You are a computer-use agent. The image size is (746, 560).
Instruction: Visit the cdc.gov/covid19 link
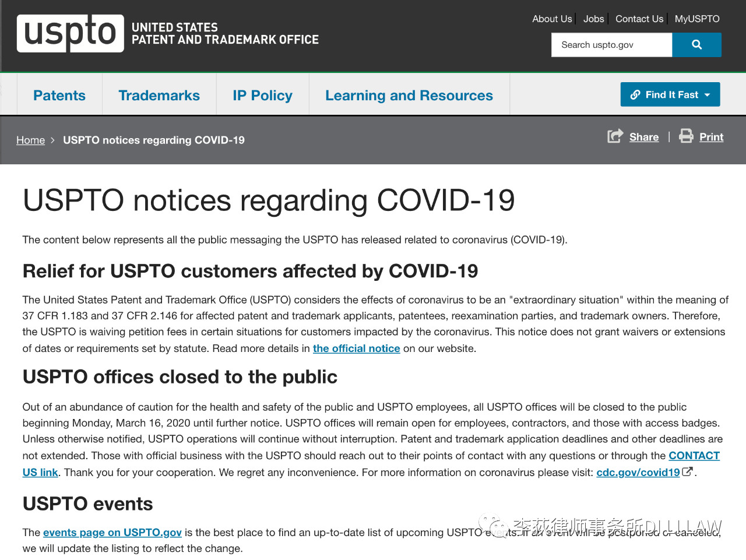pos(638,473)
